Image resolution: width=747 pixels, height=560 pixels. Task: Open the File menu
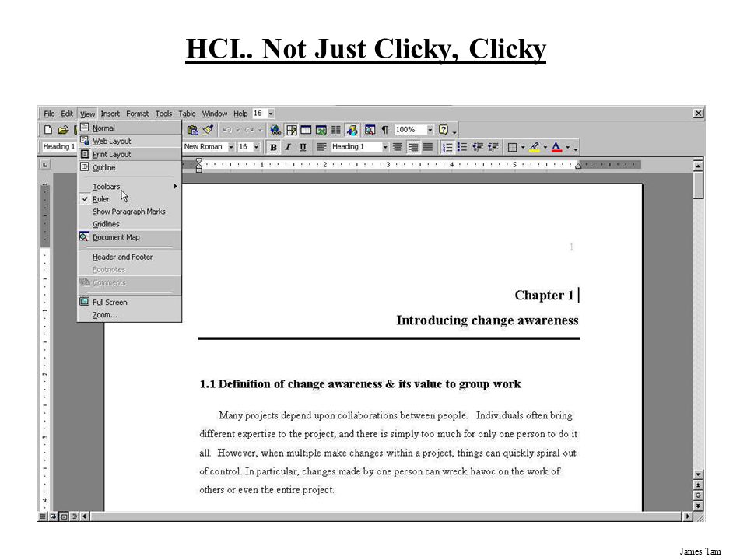pos(49,114)
